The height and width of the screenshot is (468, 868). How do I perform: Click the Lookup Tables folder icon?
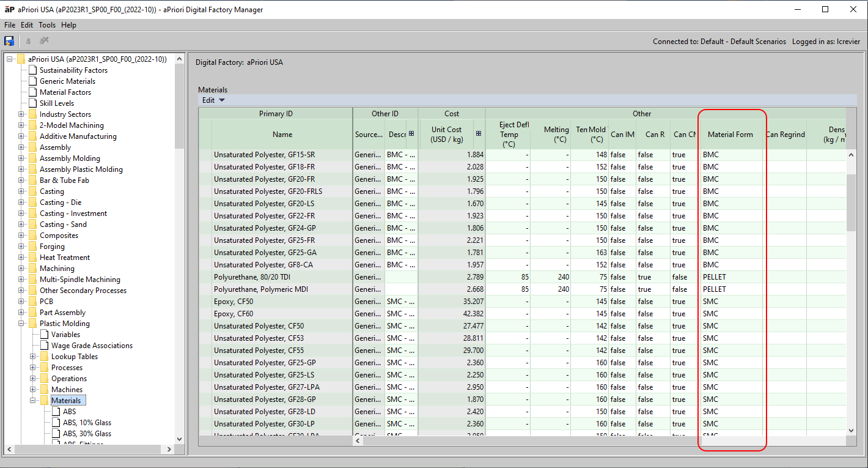click(45, 357)
